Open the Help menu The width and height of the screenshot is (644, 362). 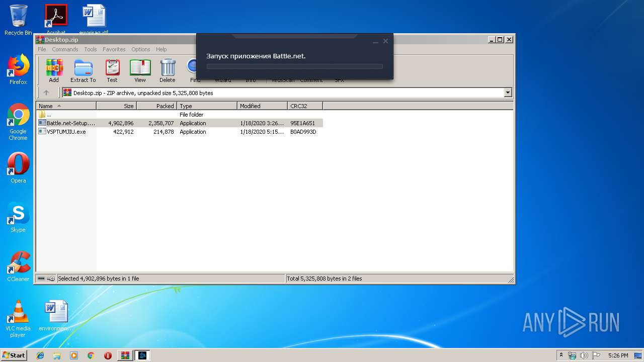(x=161, y=49)
